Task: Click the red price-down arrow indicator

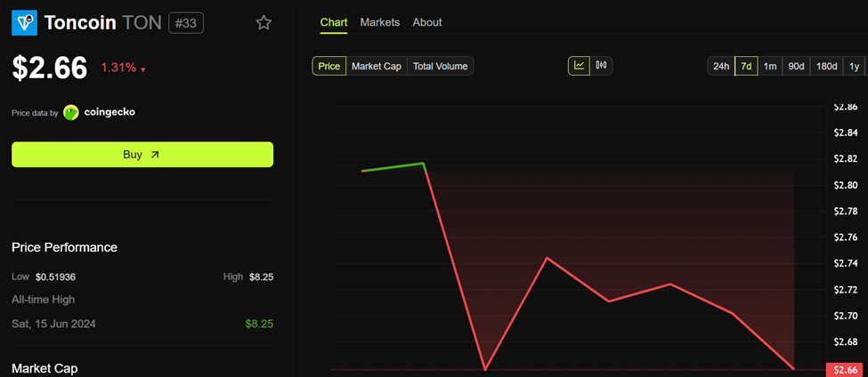Action: pyautogui.click(x=143, y=69)
